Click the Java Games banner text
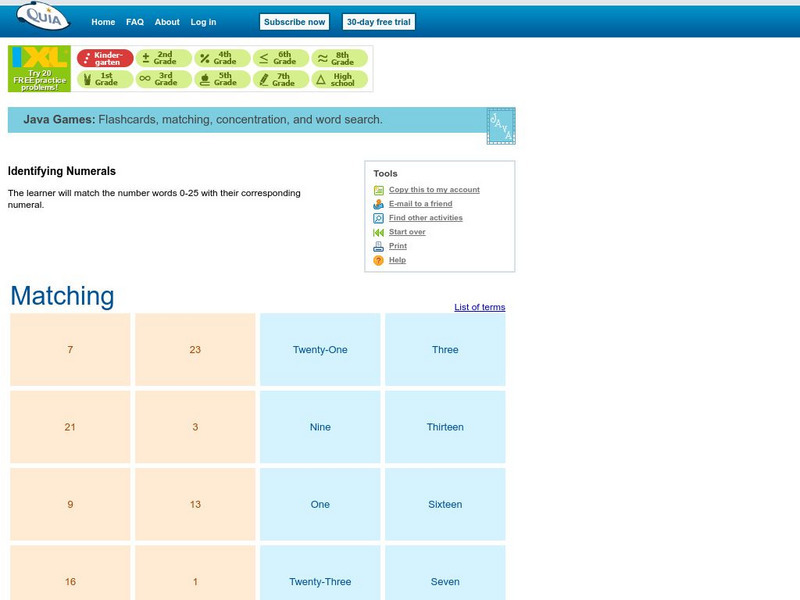The image size is (800, 600). [203, 120]
